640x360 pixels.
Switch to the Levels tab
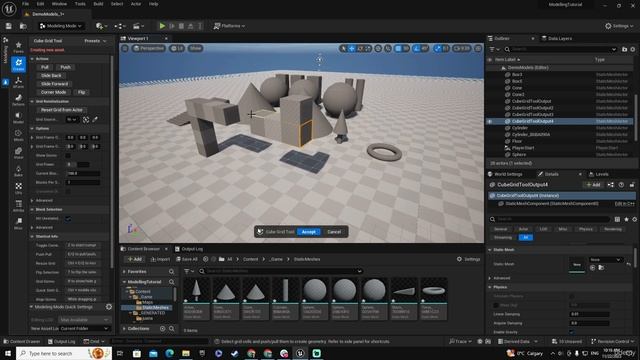pos(599,174)
